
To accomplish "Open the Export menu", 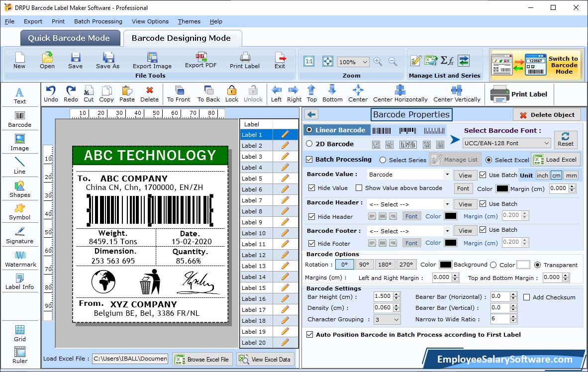I will coord(33,21).
